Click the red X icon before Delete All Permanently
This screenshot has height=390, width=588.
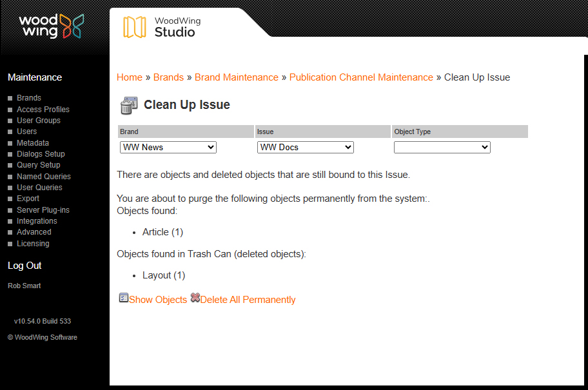point(195,298)
